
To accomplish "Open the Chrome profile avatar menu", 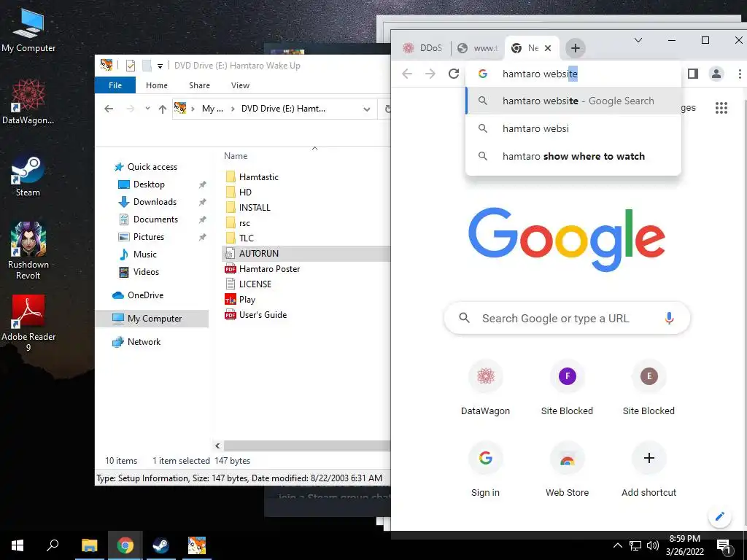I will (x=716, y=74).
